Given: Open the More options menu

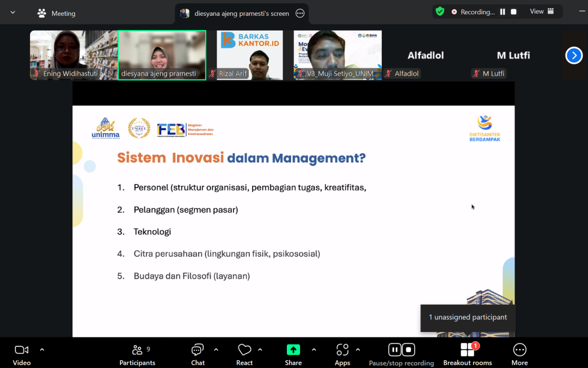Looking at the screenshot, I should 519,355.
